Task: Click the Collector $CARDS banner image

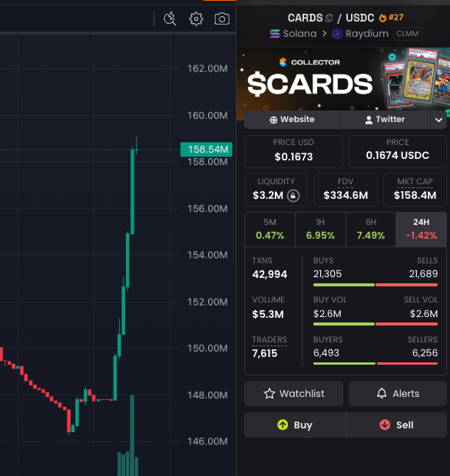Action: coord(343,79)
